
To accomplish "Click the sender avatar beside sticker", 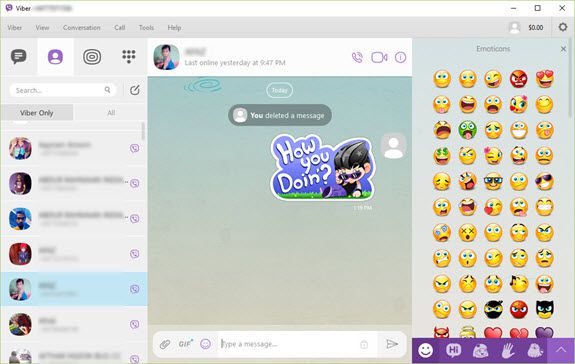I will coord(393,146).
